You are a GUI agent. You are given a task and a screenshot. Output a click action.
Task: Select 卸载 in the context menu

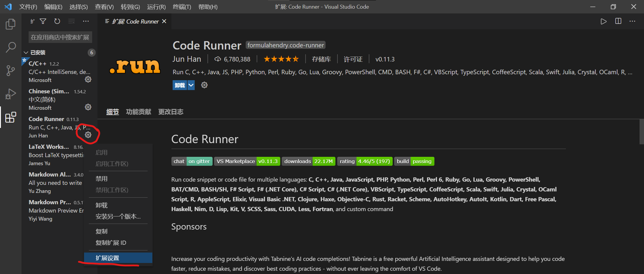(x=118, y=205)
